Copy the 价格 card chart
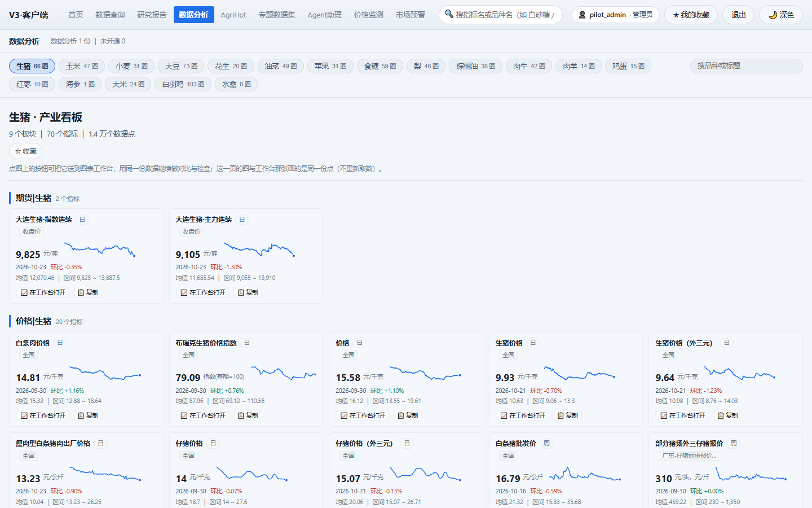This screenshot has height=508, width=812. pos(408,415)
